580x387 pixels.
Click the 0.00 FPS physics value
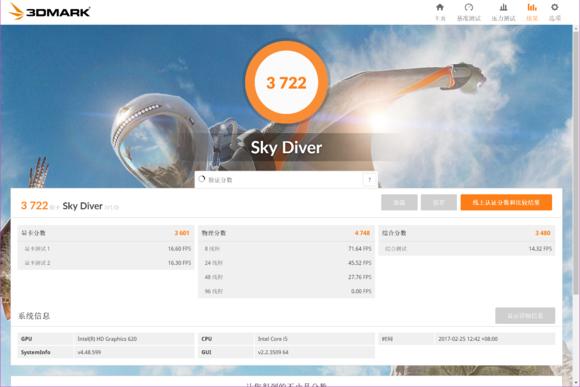pyautogui.click(x=361, y=291)
